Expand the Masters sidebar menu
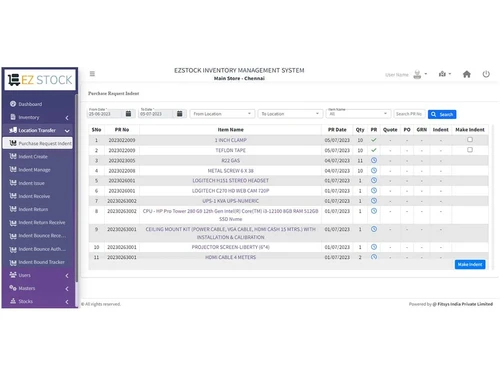Image resolution: width=500 pixels, height=375 pixels. 39,288
